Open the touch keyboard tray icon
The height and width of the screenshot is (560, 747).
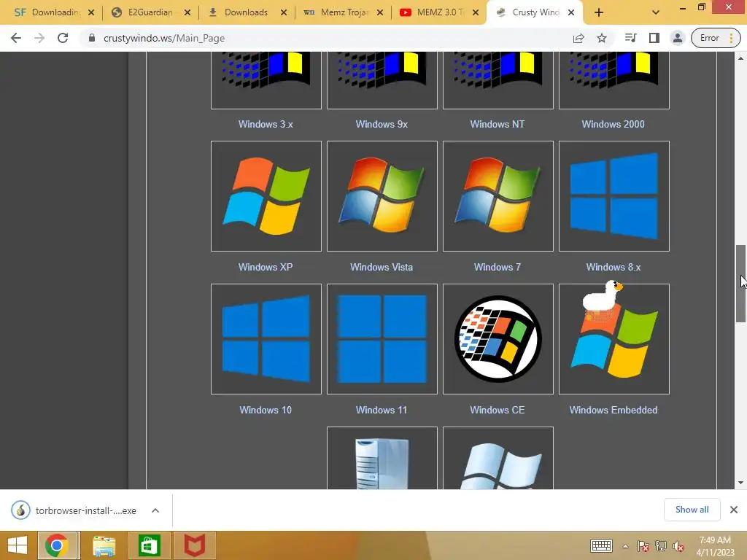click(x=601, y=545)
